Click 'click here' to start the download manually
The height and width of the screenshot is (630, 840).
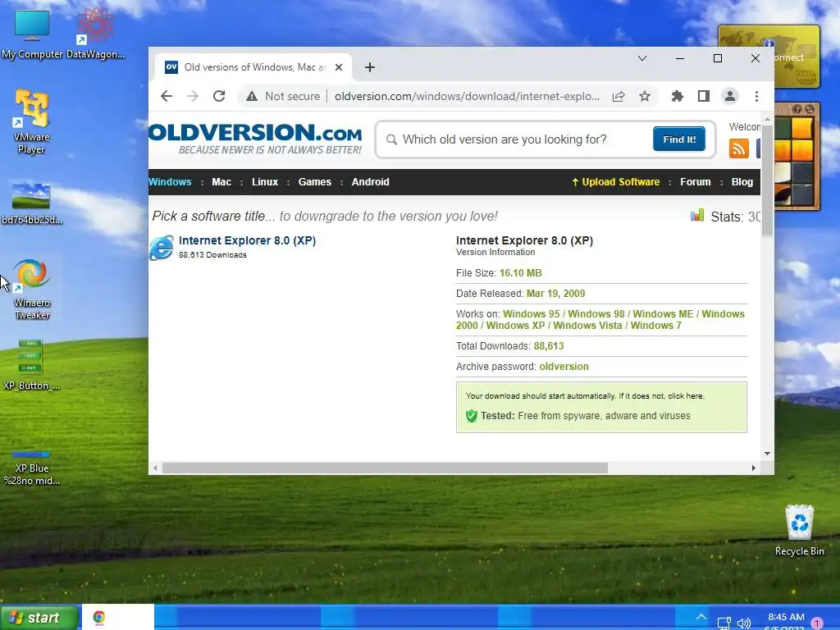(685, 396)
